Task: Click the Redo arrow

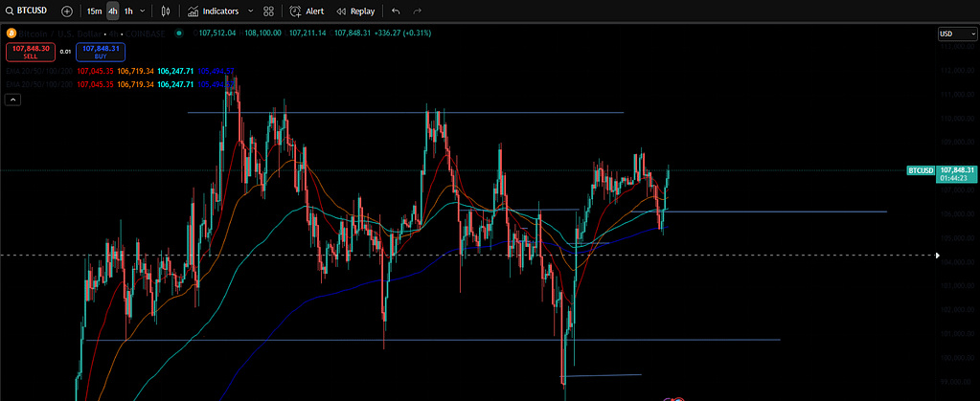Action: tap(417, 11)
